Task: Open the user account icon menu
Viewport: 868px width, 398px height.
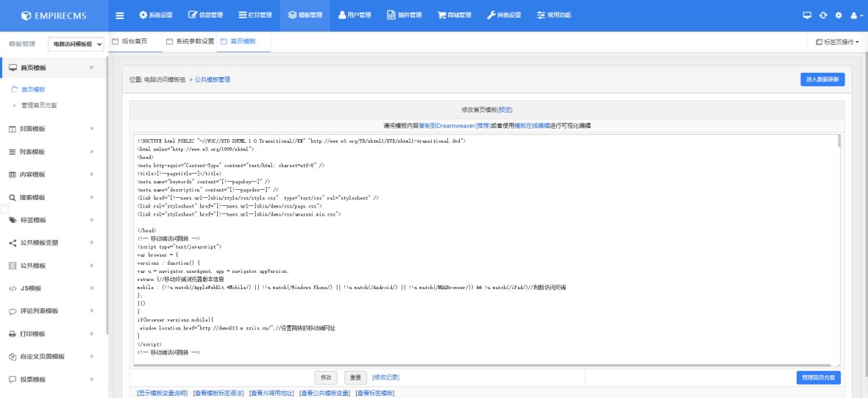Action: click(x=856, y=15)
